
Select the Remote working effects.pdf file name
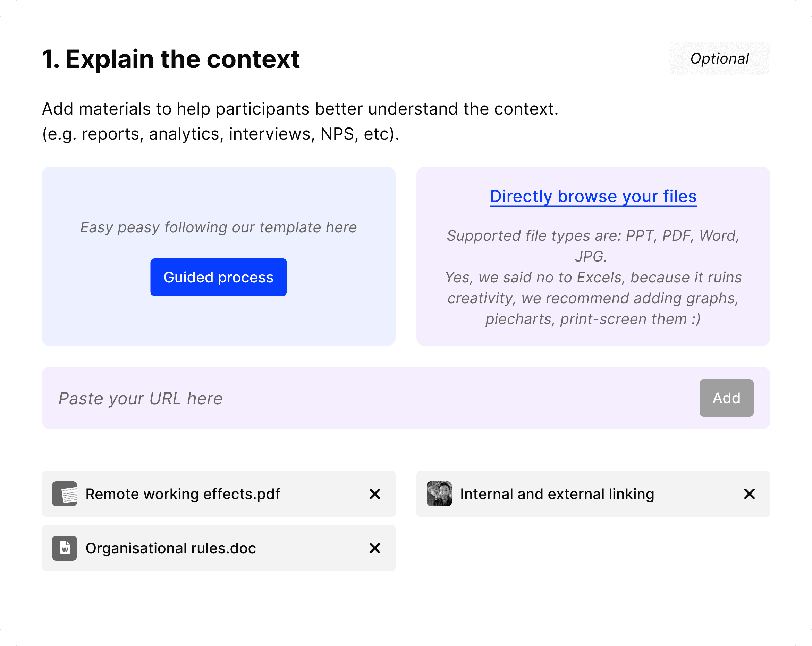coord(183,494)
